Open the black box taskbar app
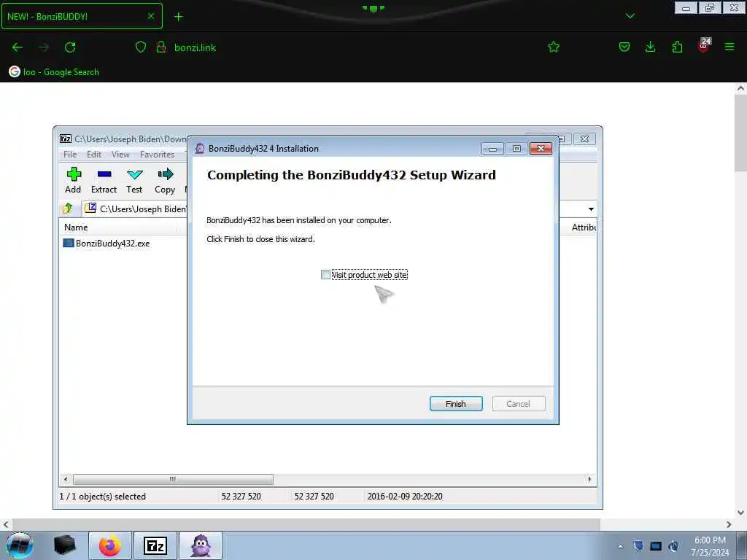 (x=65, y=545)
